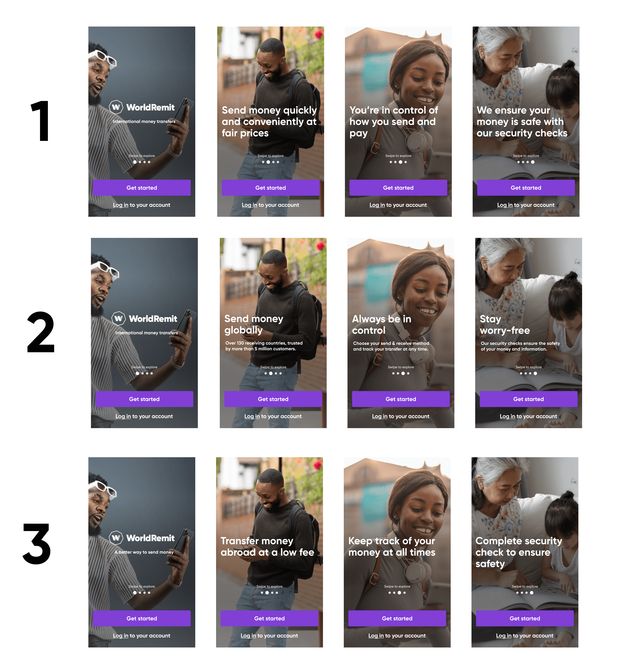Select active second dot on 'Send money globally' screen
The image size is (626, 672).
[x=271, y=373]
